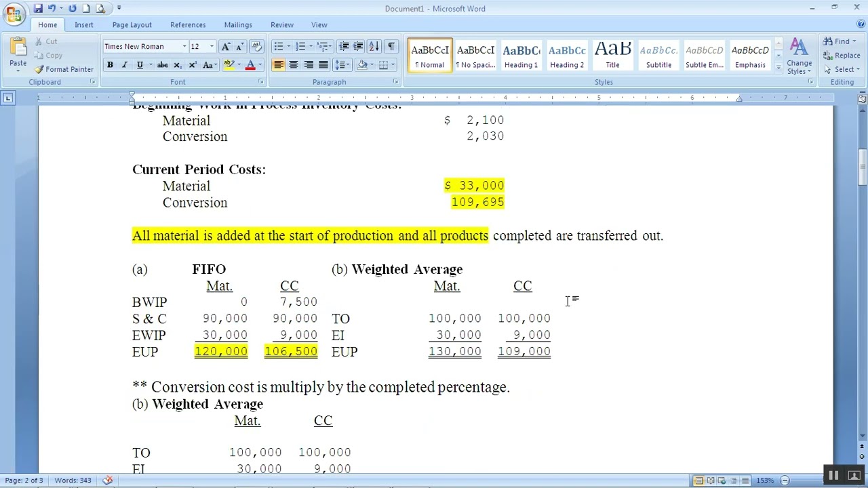
Task: Click the Paste clipboard icon
Action: pyautogui.click(x=18, y=49)
